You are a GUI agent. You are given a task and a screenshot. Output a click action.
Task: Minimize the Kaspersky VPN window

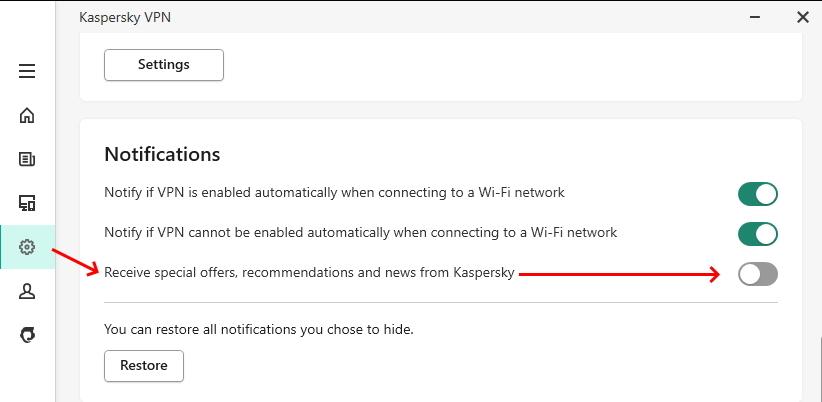click(x=757, y=17)
